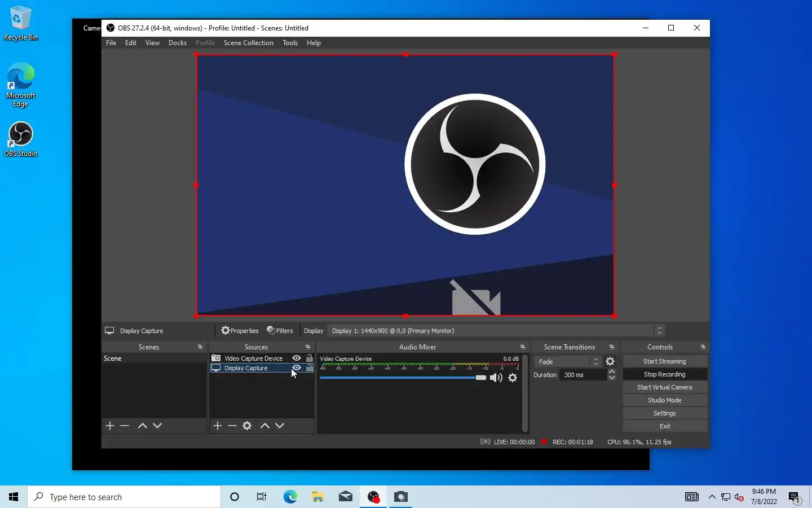The height and width of the screenshot is (508, 812).
Task: Open OBS Studio desktop shortcut
Action: (21, 139)
